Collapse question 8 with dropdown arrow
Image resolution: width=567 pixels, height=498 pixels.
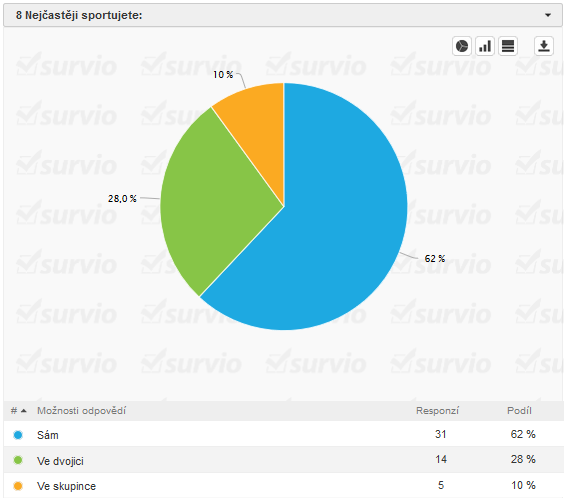(x=548, y=15)
